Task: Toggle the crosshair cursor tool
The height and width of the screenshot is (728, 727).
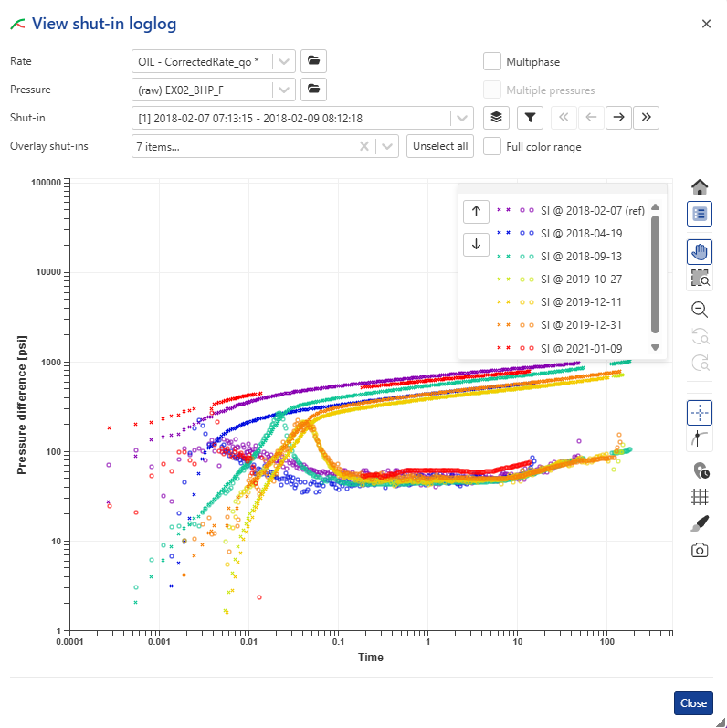Action: (x=700, y=413)
